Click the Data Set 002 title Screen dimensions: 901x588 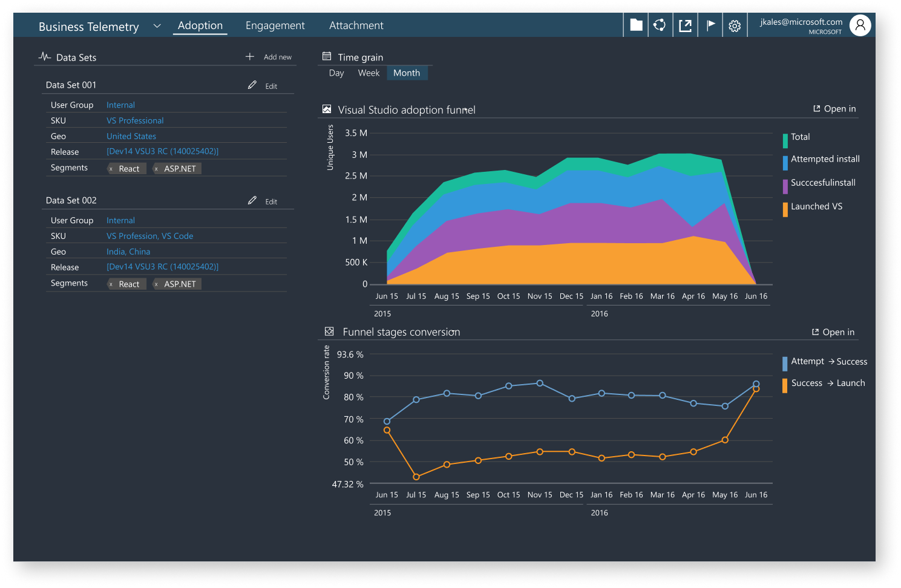pyautogui.click(x=71, y=201)
